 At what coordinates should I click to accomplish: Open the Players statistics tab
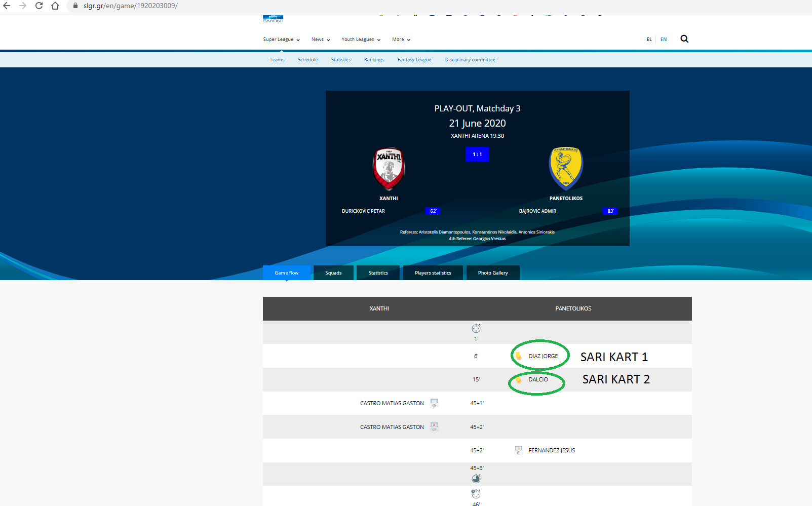(433, 273)
